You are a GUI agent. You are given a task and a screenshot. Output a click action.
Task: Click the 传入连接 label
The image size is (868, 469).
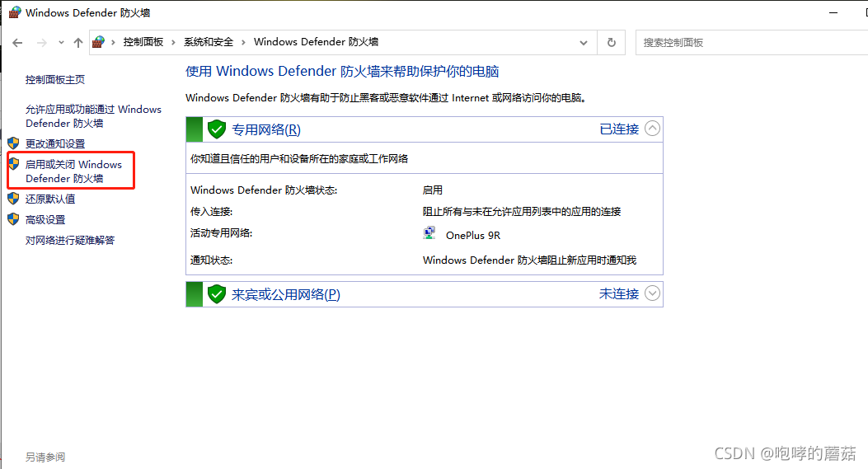click(212, 212)
